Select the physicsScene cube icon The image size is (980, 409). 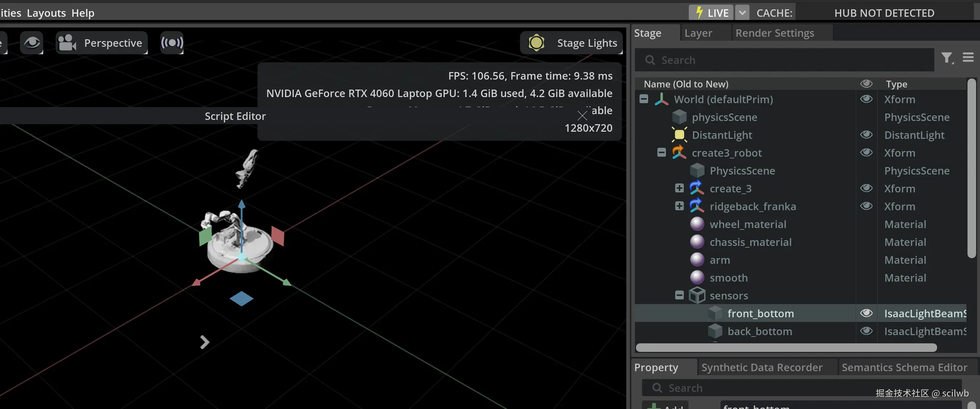click(x=679, y=117)
